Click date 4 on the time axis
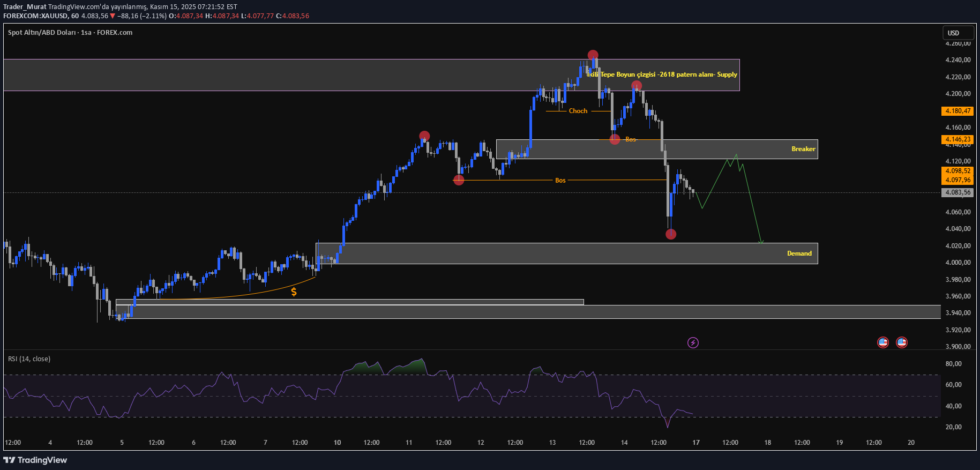This screenshot has width=980, height=470. coord(50,443)
